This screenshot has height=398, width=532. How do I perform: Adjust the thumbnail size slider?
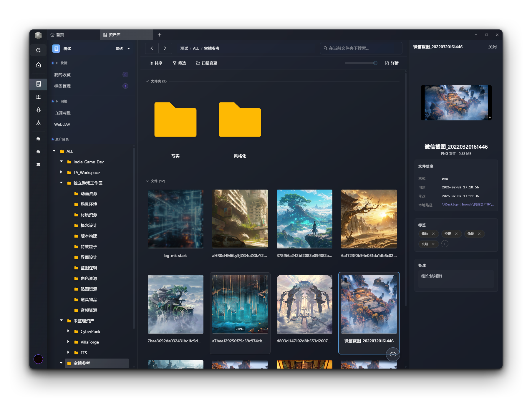click(x=375, y=63)
